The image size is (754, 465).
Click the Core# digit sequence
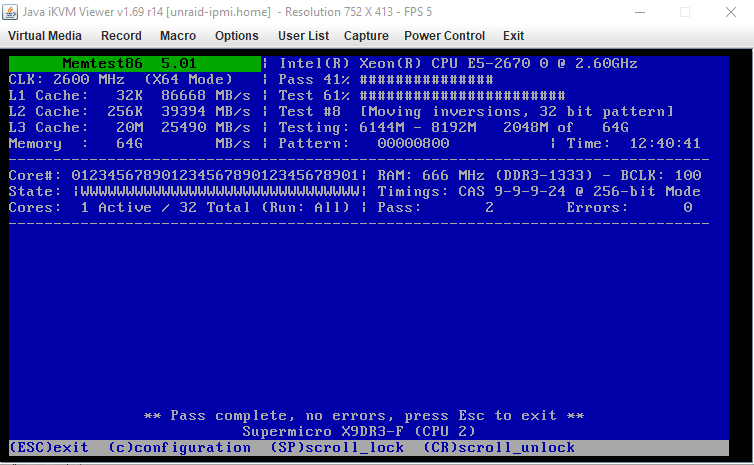(215, 176)
